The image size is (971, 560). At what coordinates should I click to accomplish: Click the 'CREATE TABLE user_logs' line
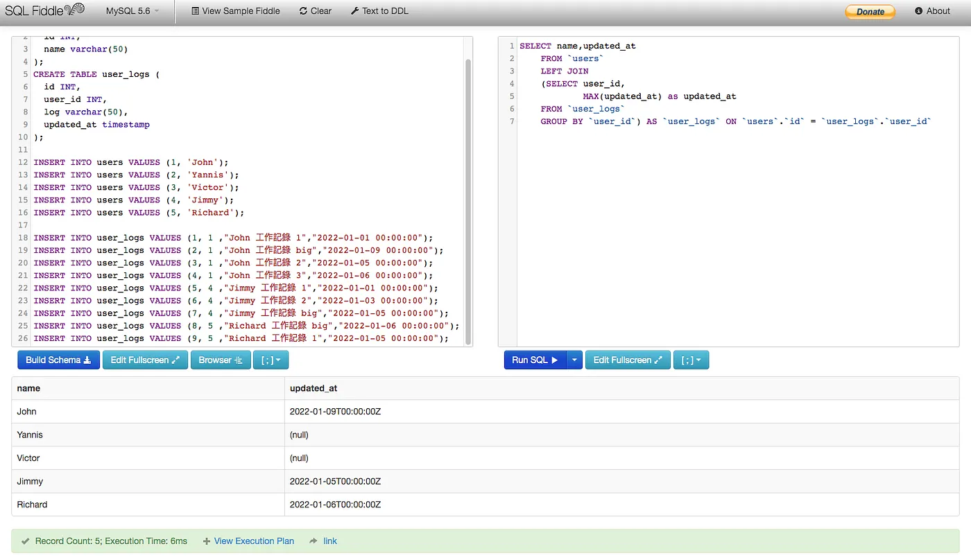tap(96, 74)
